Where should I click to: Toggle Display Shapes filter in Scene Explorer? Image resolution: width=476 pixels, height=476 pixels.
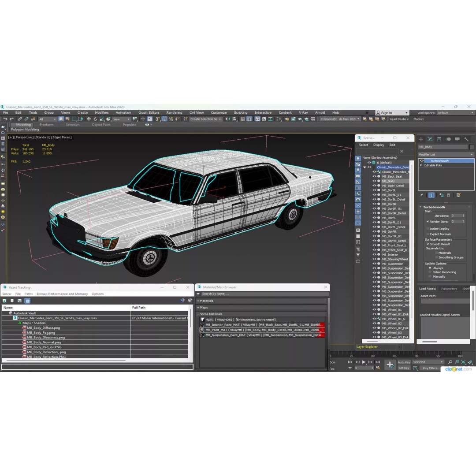tap(358, 164)
